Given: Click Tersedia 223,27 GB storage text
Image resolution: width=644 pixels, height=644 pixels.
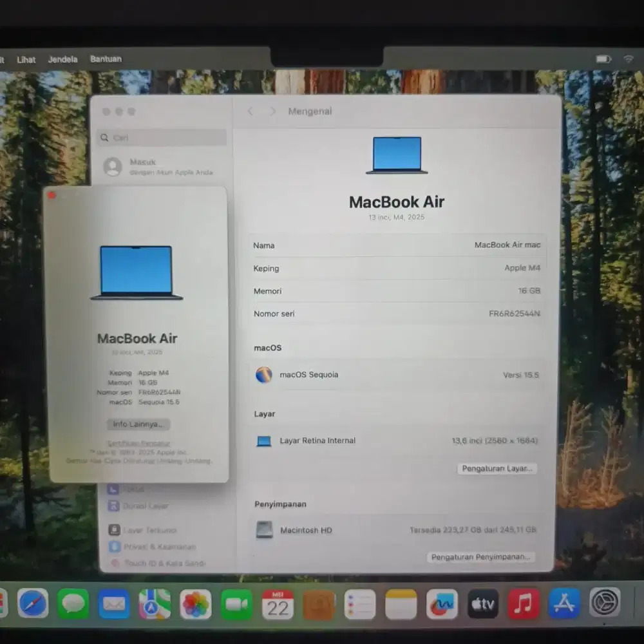Looking at the screenshot, I should tap(473, 530).
